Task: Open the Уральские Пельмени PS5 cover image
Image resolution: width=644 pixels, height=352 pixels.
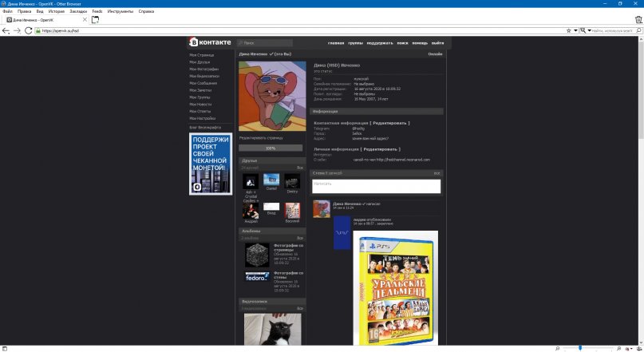Action: (396, 288)
